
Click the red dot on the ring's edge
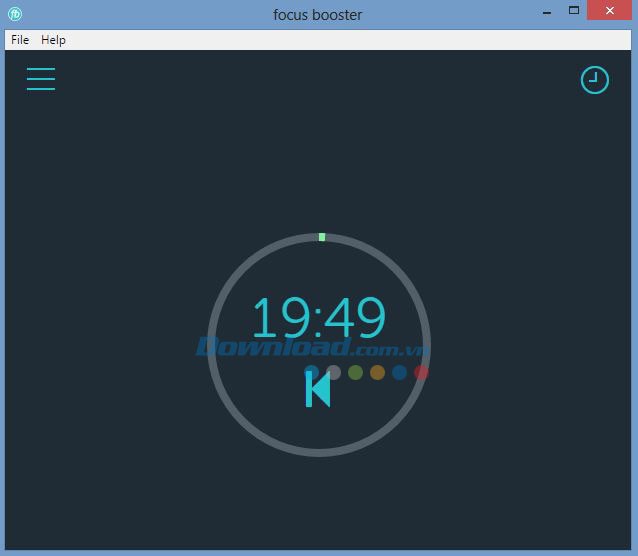[421, 372]
